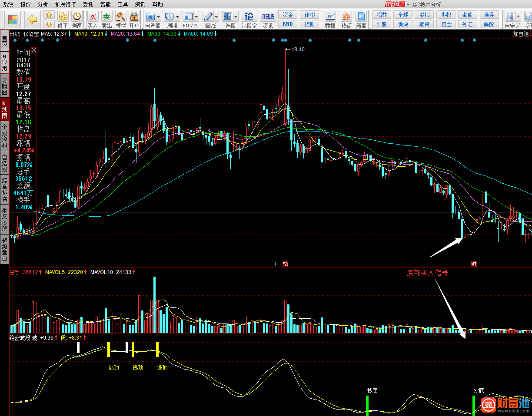Click the 开户 open-account lock icon
The width and height of the screenshot is (532, 416).
pos(134,17)
